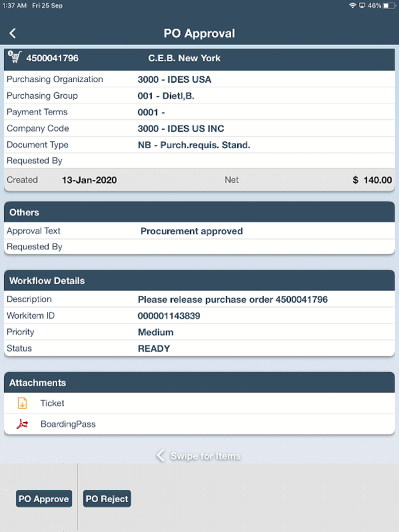
Task: Open the Ticket download file icon
Action: 23,403
